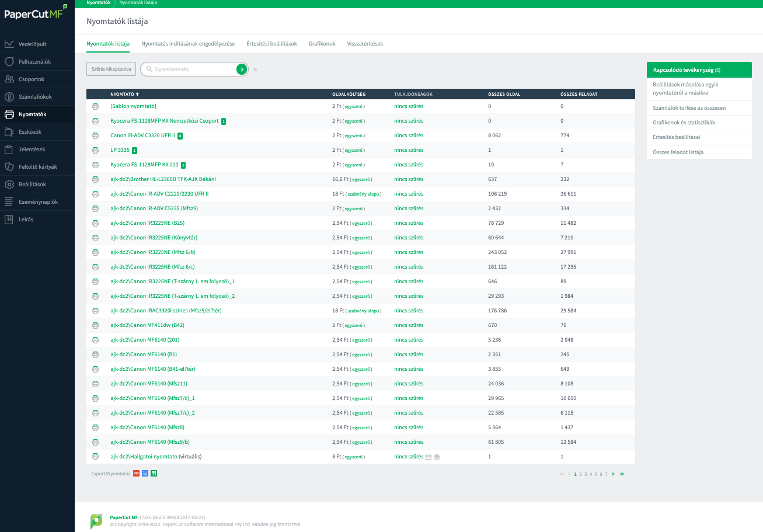Open the Visszatérítések tab
763x532 pixels.
[x=365, y=44]
